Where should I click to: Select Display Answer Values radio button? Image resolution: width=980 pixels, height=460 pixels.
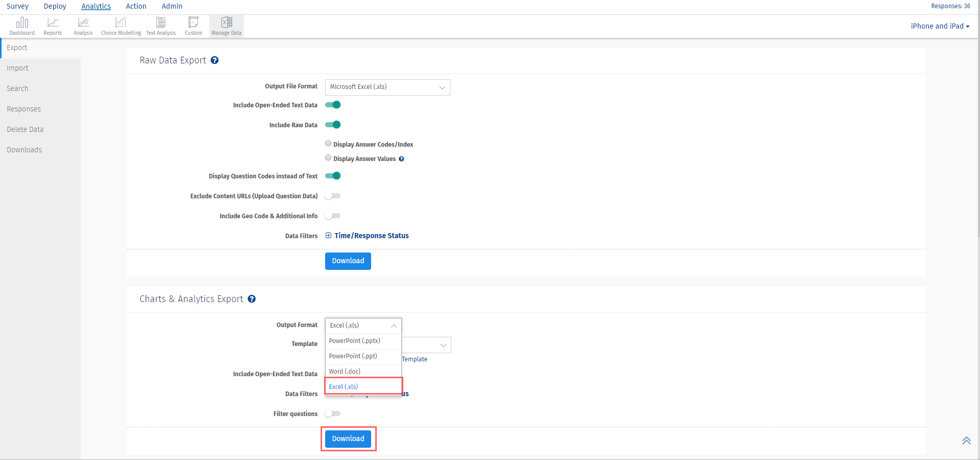328,158
